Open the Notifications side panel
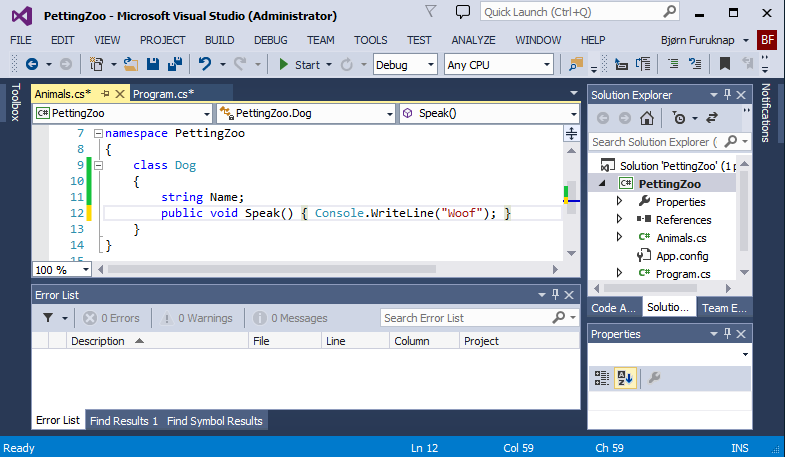This screenshot has height=457, width=785. tap(765, 113)
